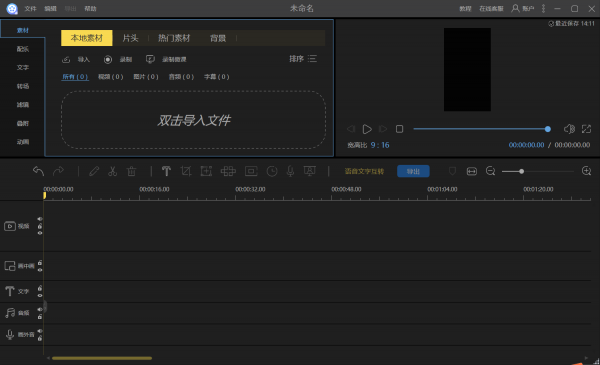Change the 9:16 aspect ratio value
The height and width of the screenshot is (365, 600).
[380, 145]
